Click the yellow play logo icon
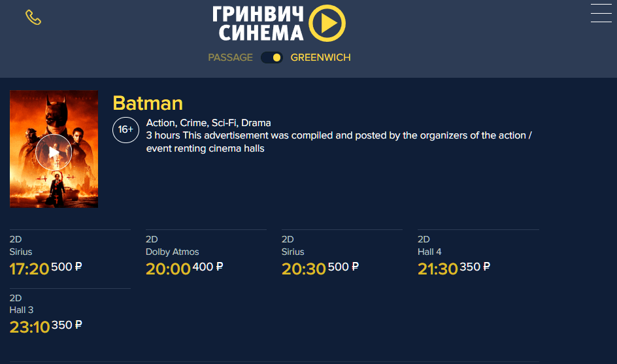 click(x=327, y=24)
